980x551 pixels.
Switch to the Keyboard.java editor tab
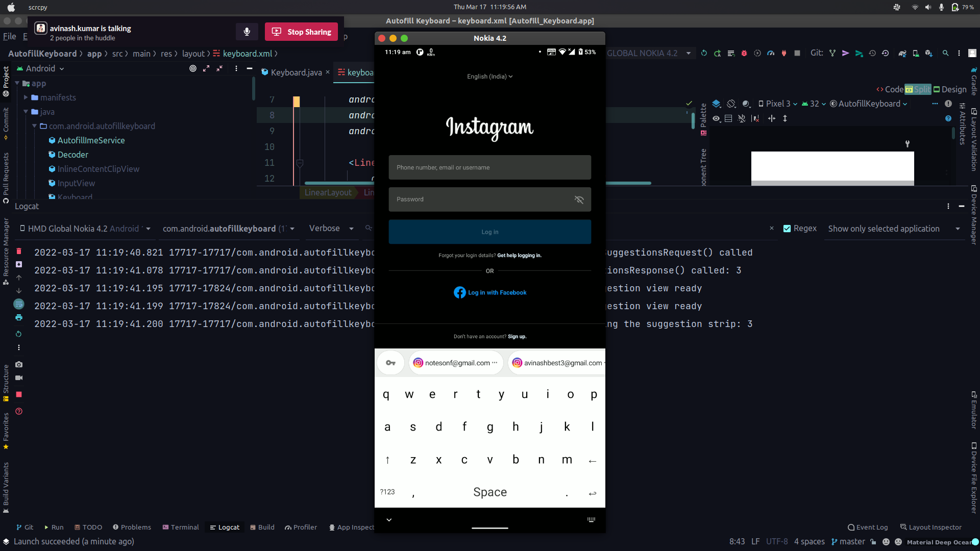296,72
